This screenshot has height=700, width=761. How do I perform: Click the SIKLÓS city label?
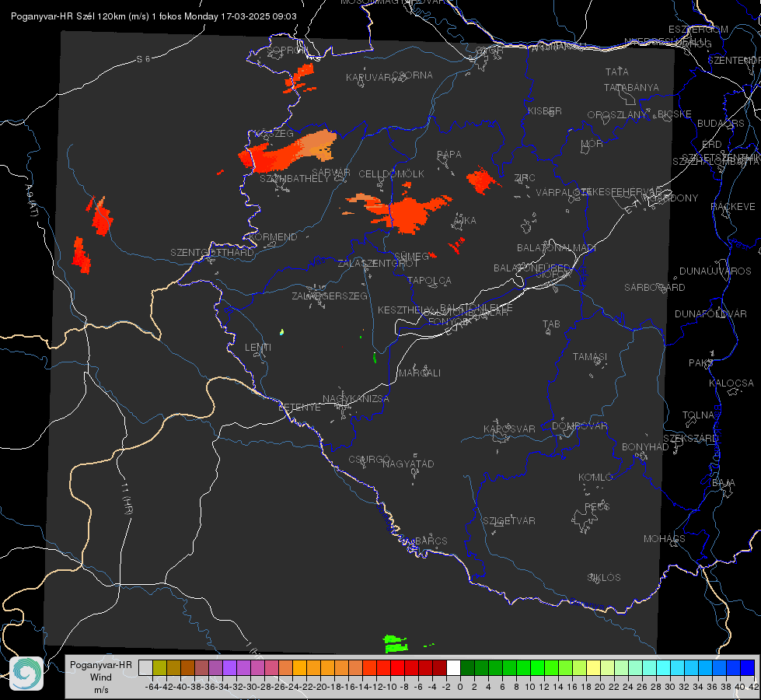point(604,578)
